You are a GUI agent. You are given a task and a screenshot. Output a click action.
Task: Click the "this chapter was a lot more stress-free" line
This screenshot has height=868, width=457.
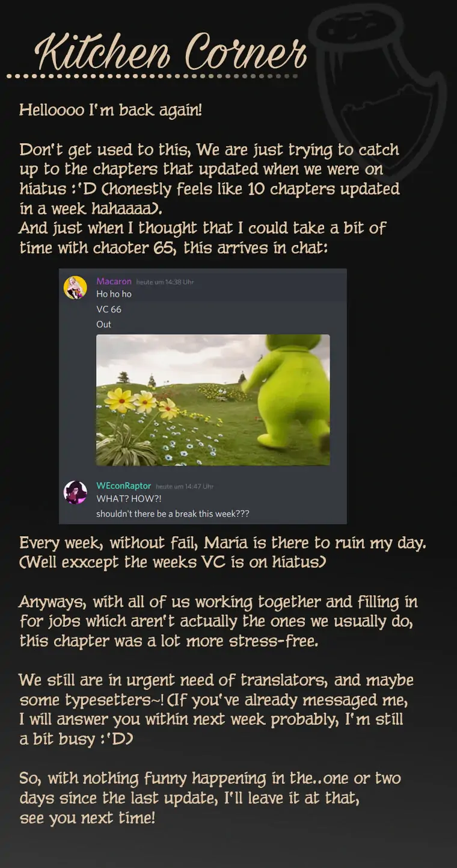169,641
